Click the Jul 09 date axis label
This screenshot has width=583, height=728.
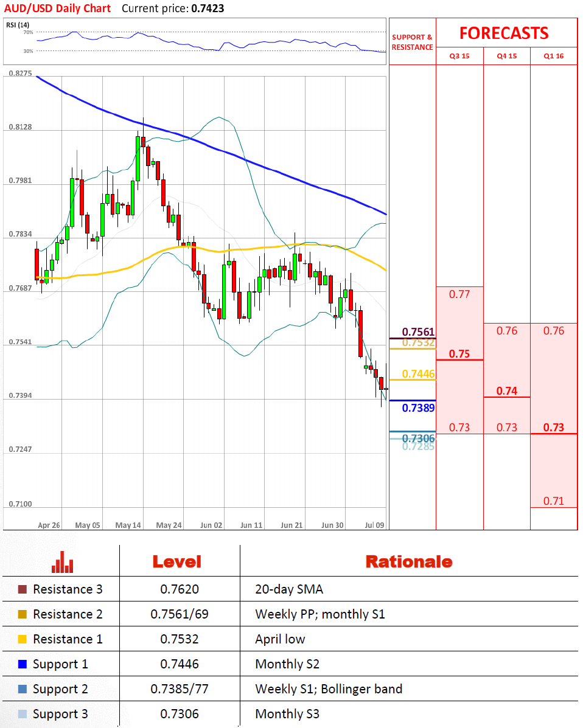point(374,525)
